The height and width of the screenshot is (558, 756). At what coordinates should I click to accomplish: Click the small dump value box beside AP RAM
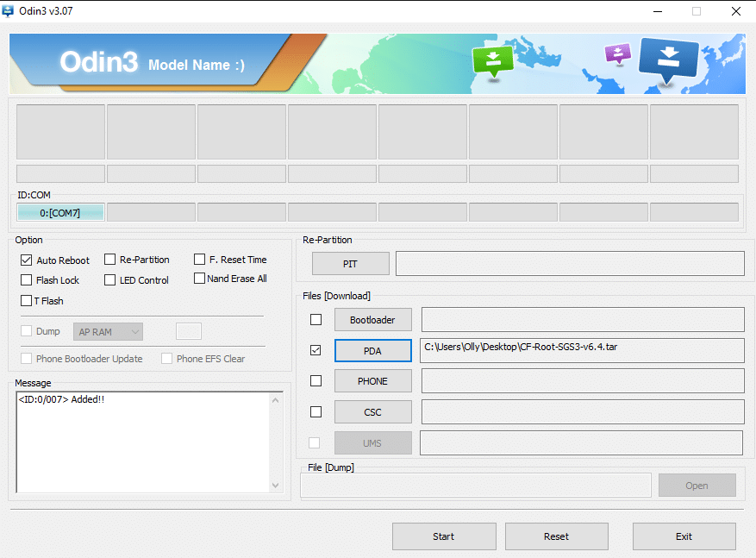pyautogui.click(x=189, y=331)
